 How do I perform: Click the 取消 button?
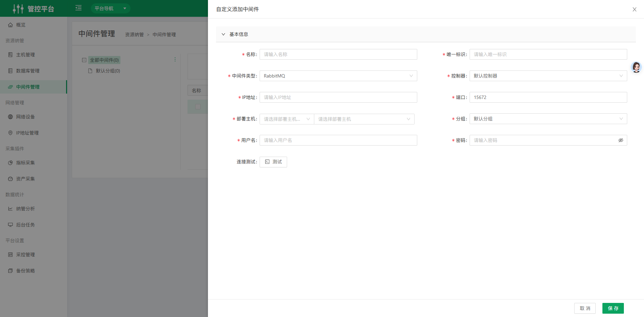(585, 308)
